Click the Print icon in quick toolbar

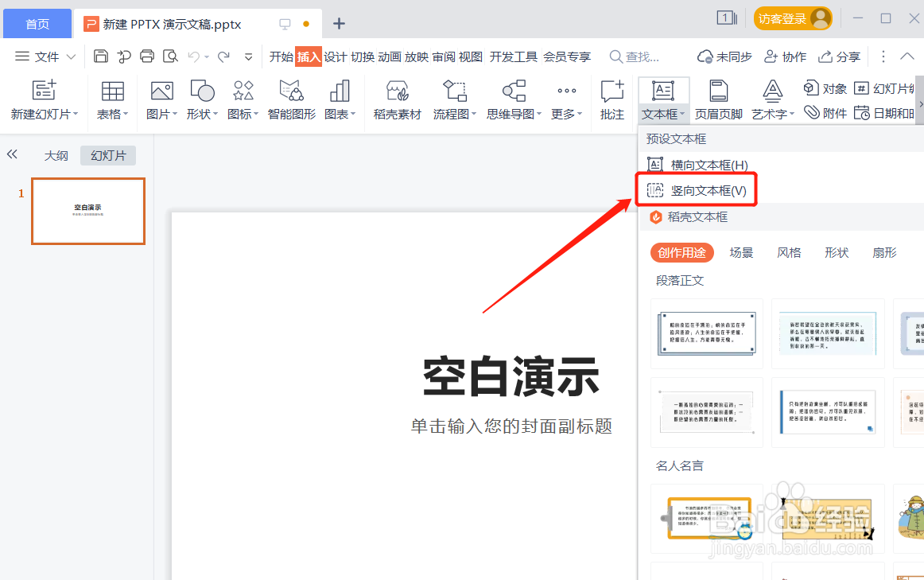pos(147,56)
